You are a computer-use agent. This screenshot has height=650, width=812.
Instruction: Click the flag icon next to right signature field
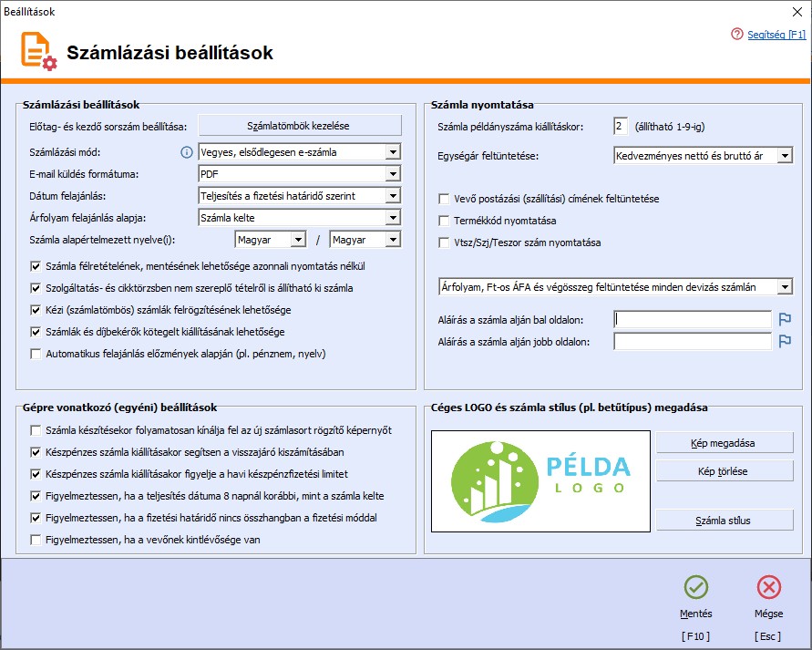(785, 342)
